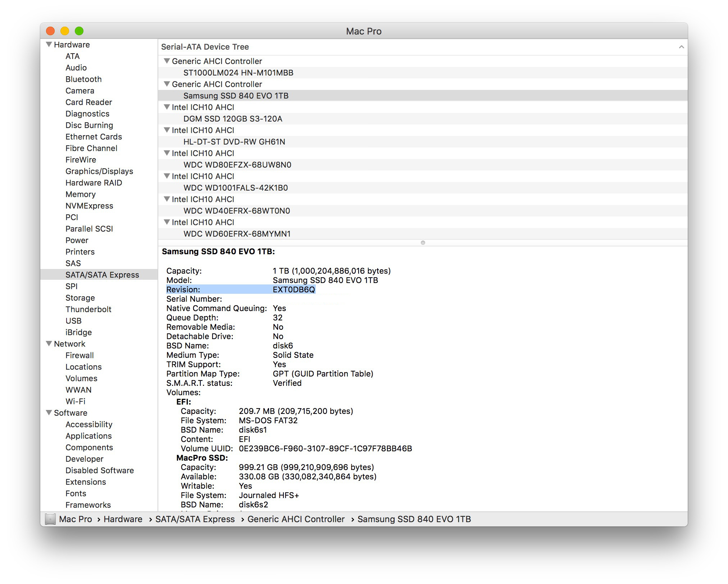Click Samsung SSD 840 EVO 1TB in path bar
This screenshot has height=584, width=728.
click(414, 519)
